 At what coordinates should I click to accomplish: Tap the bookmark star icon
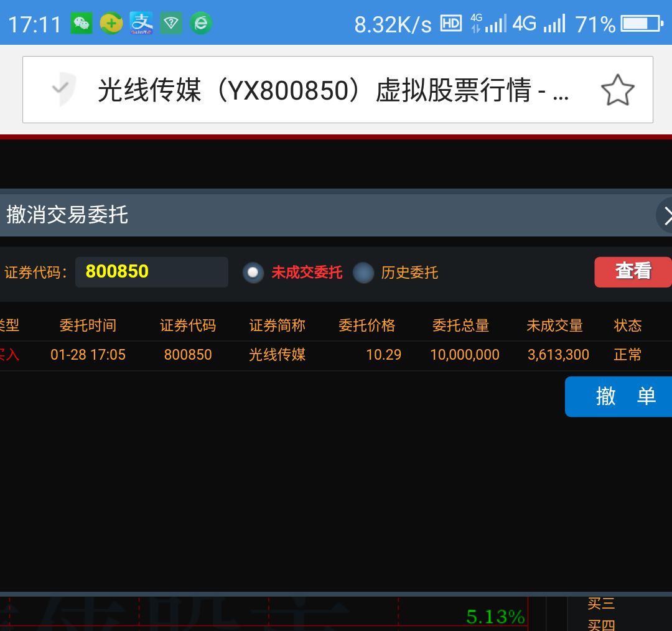click(617, 90)
